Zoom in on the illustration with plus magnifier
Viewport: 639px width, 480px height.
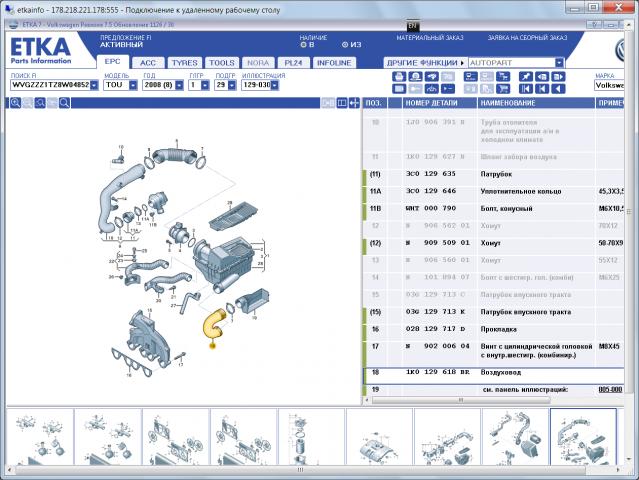tap(15, 103)
